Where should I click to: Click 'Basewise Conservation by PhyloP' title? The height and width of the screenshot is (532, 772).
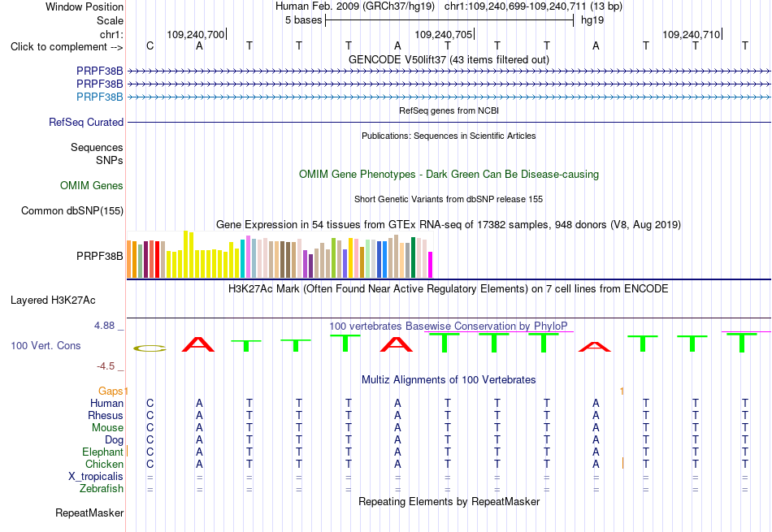pyautogui.click(x=449, y=326)
